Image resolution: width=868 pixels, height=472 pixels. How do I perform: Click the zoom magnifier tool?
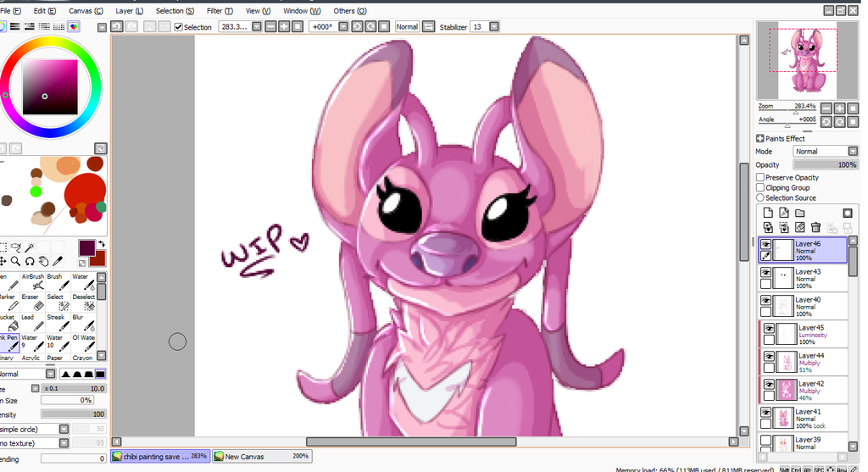(16, 262)
